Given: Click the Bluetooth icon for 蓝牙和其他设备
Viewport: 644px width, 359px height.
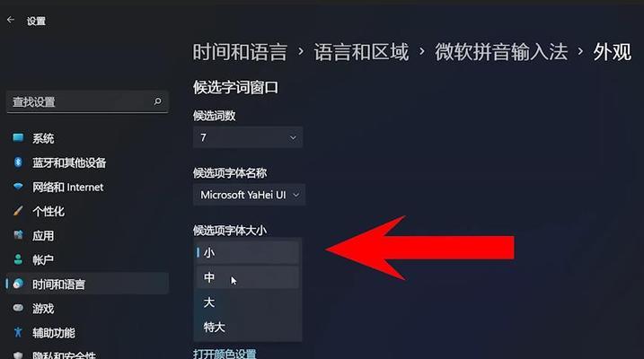Looking at the screenshot, I should click(18, 162).
